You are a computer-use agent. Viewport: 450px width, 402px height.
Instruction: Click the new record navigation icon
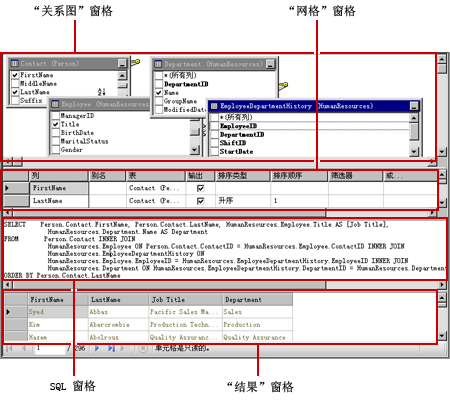[124, 348]
